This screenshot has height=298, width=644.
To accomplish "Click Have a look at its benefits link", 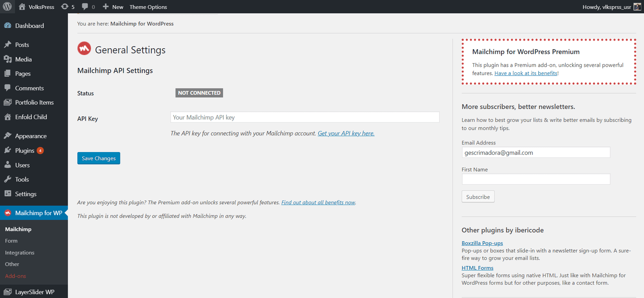I will pos(526,73).
